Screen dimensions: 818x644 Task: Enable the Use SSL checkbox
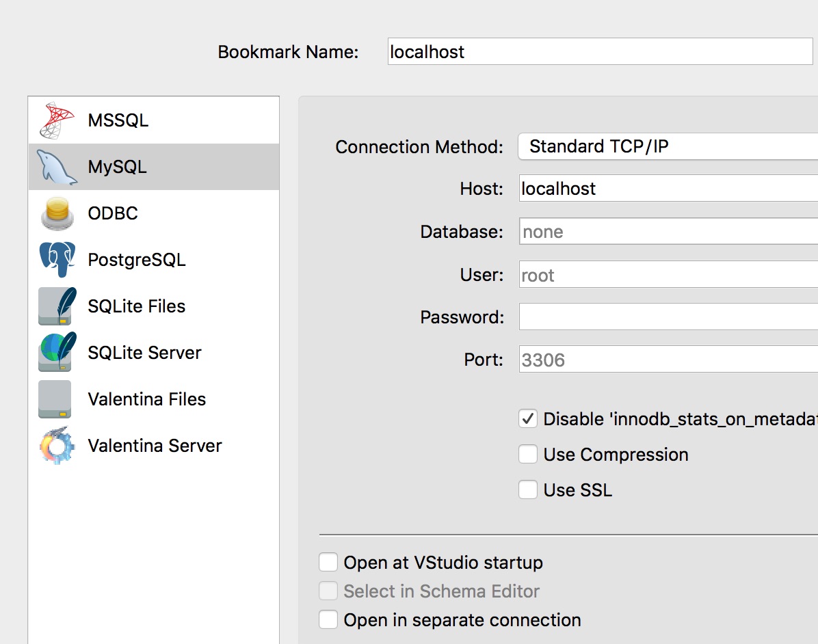click(x=528, y=489)
